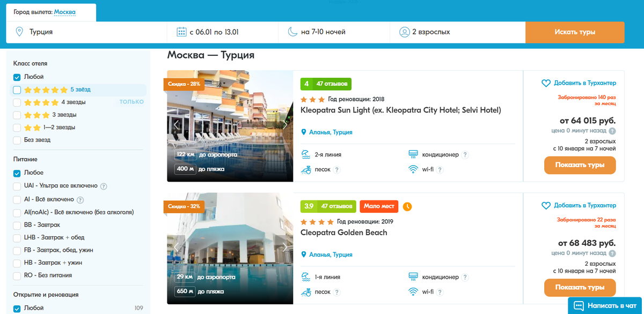Click question mark next to песок, Kleopatra Sun Light
Image resolution: width=644 pixels, height=314 pixels.
(337, 170)
